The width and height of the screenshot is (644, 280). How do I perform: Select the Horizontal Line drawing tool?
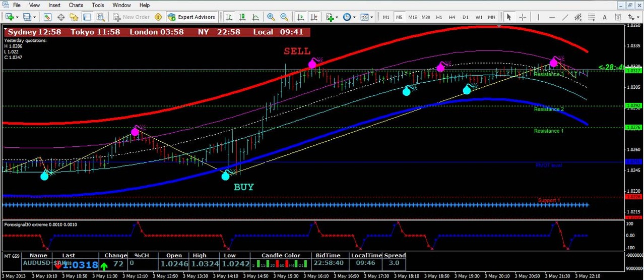point(552,17)
